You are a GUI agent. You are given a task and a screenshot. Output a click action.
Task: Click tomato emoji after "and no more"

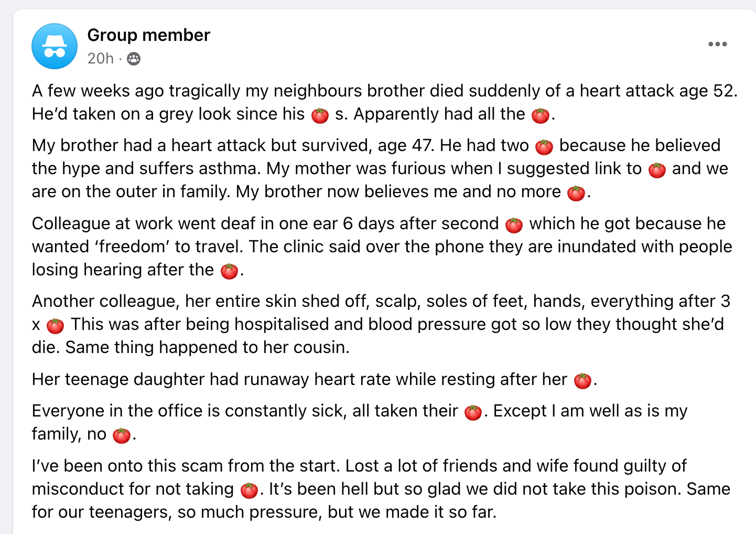pyautogui.click(x=576, y=193)
